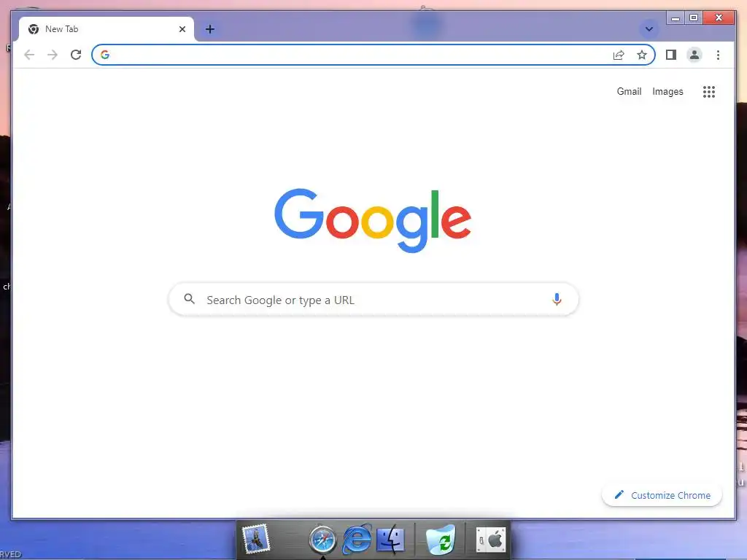Screen dimensions: 747x560
Task: Open a new tab with plus button
Action: coord(209,29)
